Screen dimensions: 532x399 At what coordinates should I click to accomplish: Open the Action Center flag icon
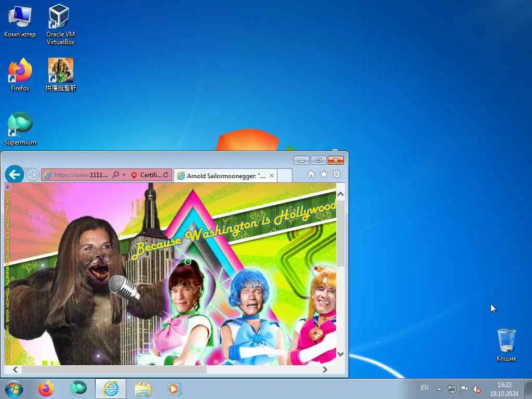[x=464, y=389]
